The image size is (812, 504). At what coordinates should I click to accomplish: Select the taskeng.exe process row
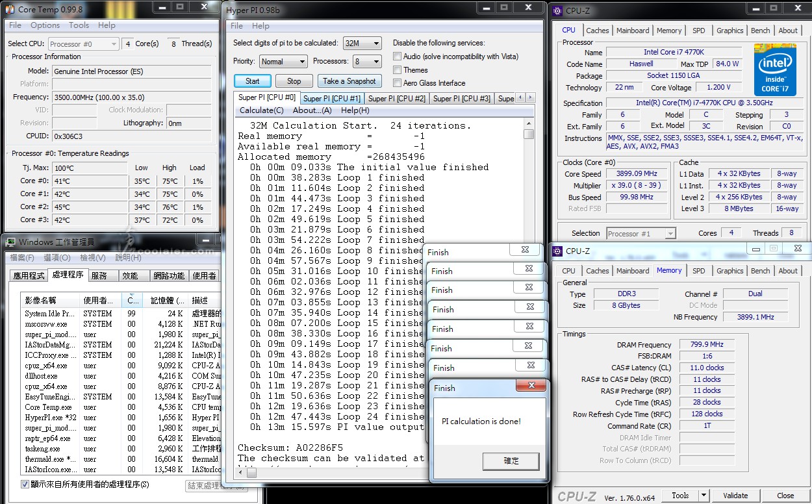(120, 449)
